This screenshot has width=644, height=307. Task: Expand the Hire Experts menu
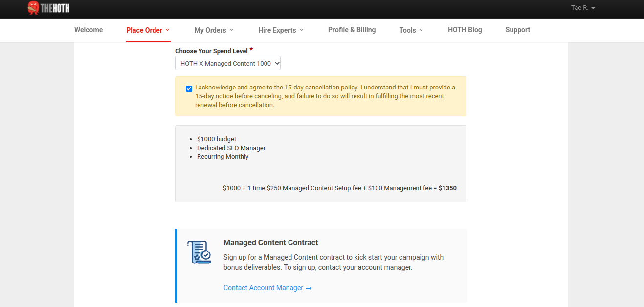click(x=281, y=30)
